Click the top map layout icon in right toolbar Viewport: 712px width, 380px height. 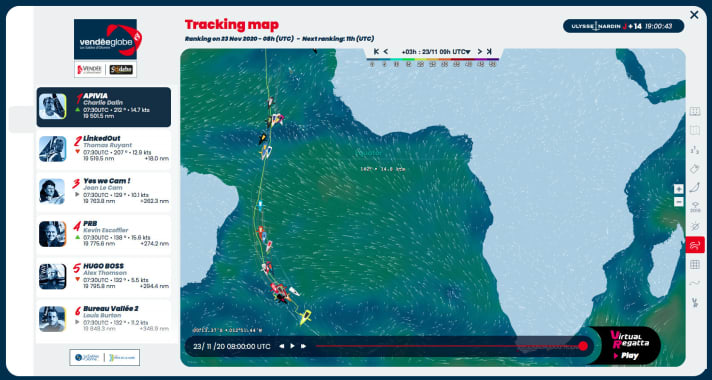[694, 111]
